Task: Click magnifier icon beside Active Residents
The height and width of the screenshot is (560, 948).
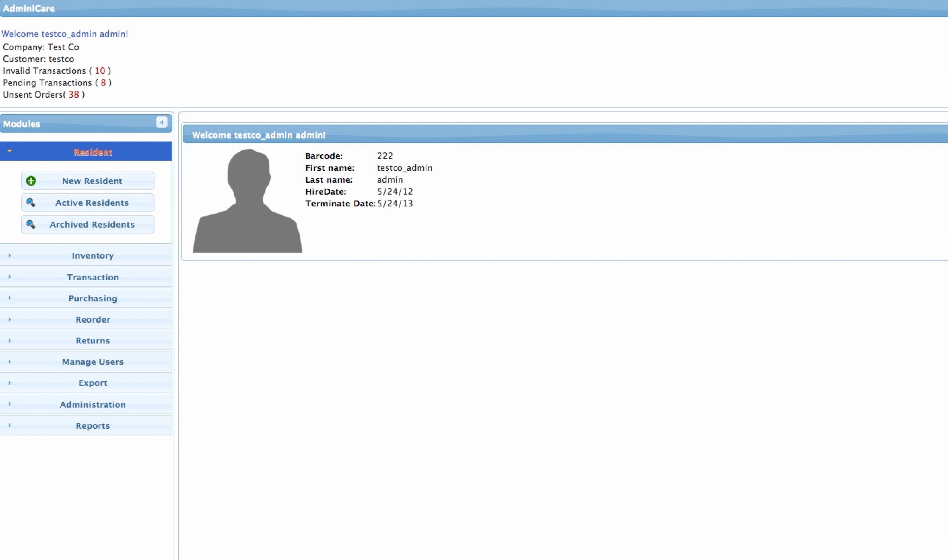Action: coord(31,203)
